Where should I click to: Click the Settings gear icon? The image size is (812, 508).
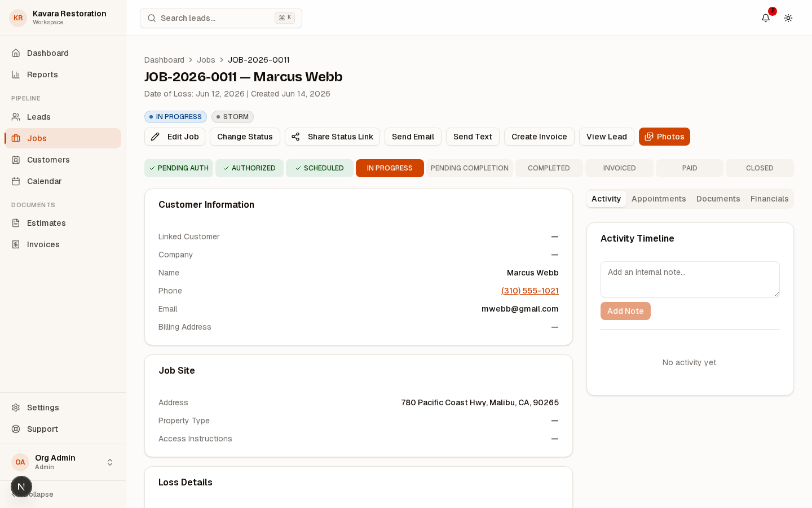[16, 408]
